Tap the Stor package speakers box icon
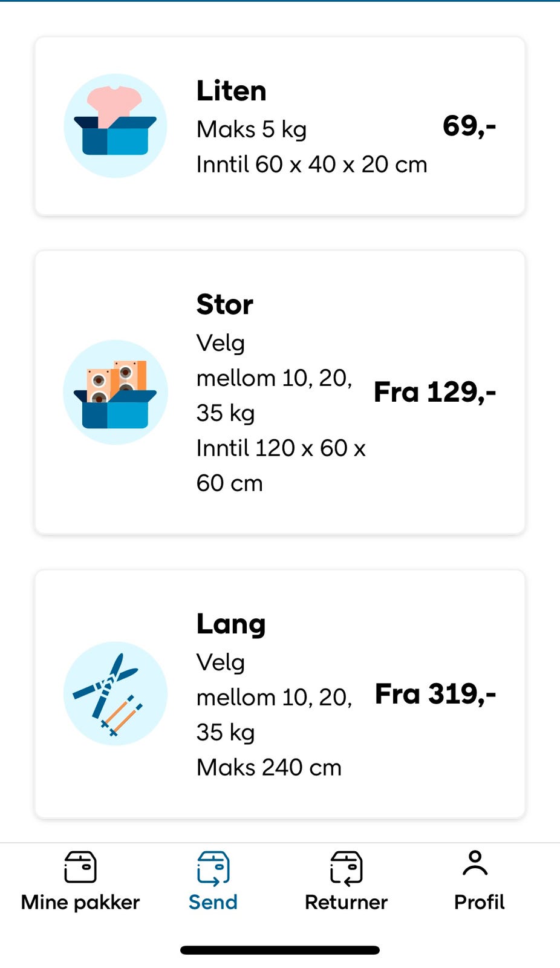The image size is (560, 968). pos(115,392)
